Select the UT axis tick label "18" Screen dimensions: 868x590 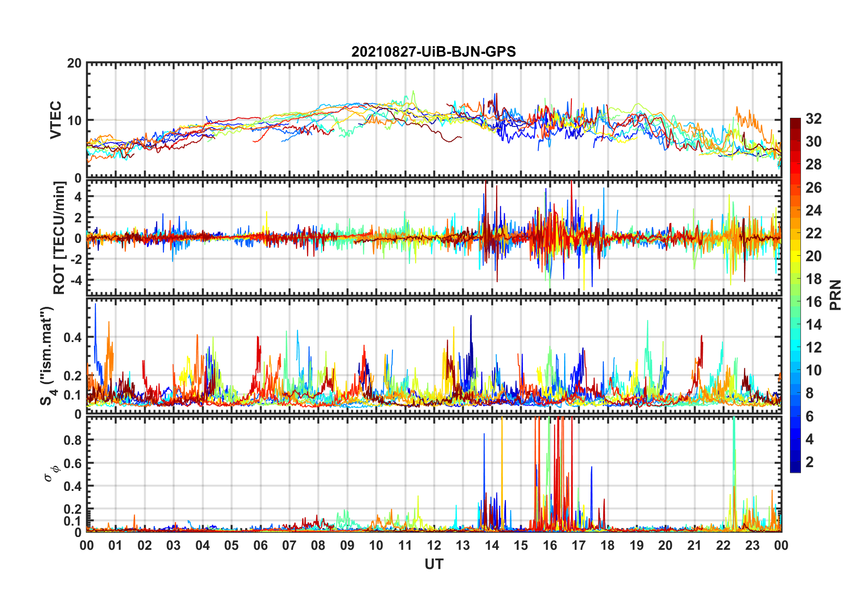coord(607,545)
